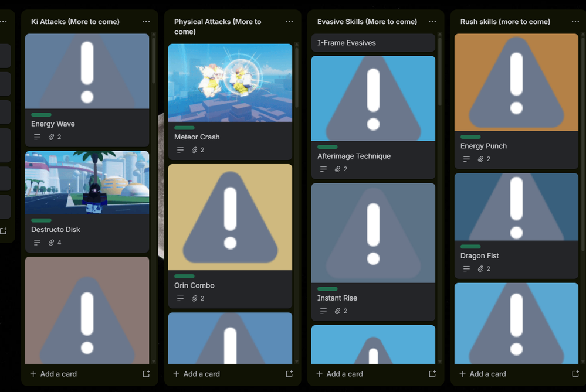Click the Afterimage Technique attachments icon
586x392 pixels.
[x=337, y=169]
